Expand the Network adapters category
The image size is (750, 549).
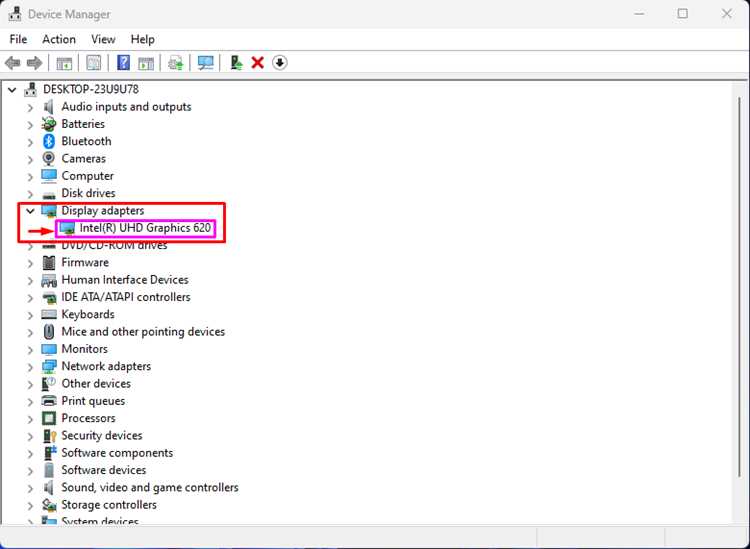coord(30,367)
